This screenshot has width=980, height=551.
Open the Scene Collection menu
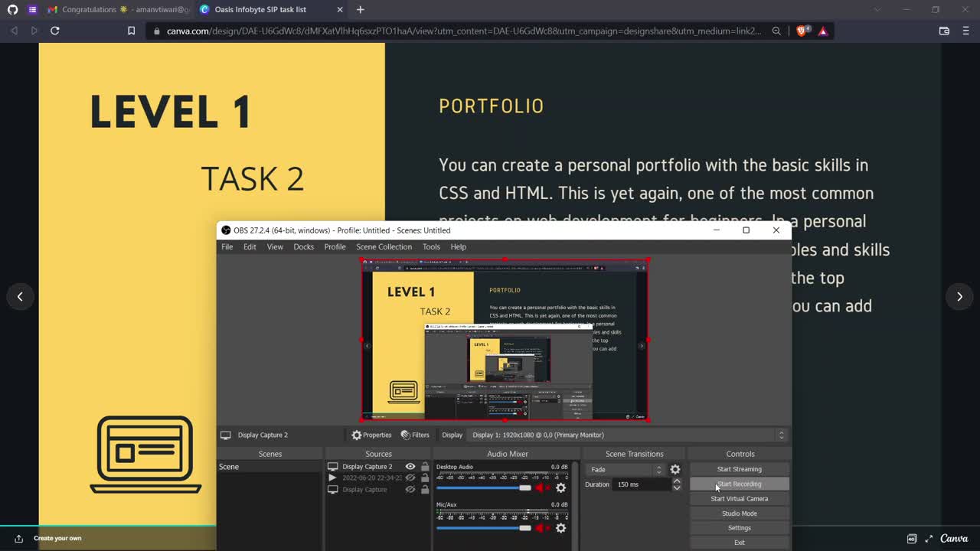(x=384, y=247)
